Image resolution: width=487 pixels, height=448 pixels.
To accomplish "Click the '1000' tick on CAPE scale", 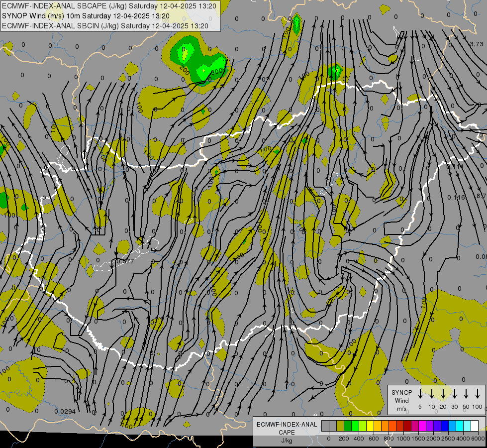I will coord(403,439).
